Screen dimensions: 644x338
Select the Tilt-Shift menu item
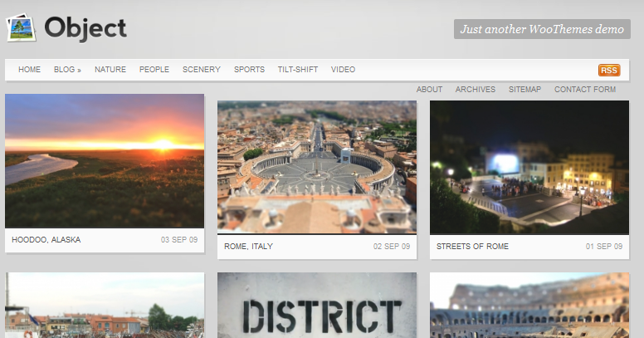298,70
